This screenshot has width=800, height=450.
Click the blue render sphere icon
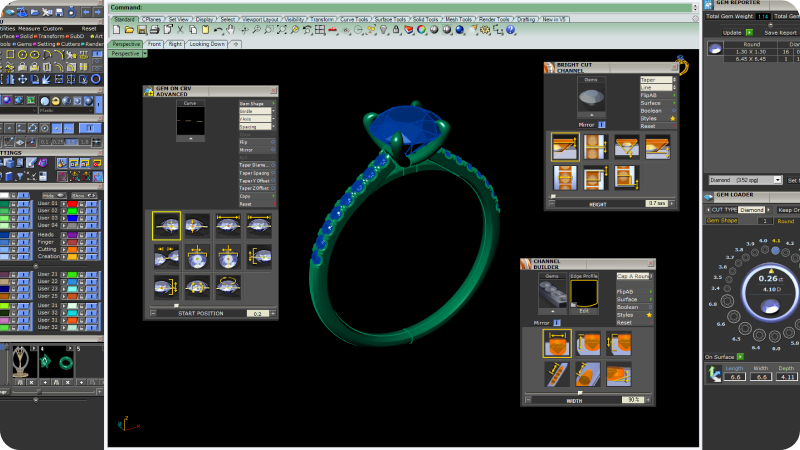[x=460, y=30]
